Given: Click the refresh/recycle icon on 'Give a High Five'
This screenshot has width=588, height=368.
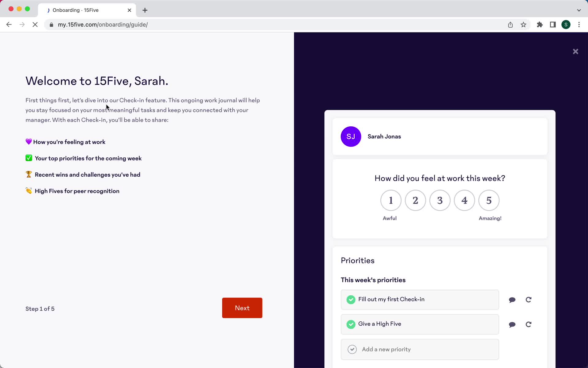Looking at the screenshot, I should coord(528,324).
